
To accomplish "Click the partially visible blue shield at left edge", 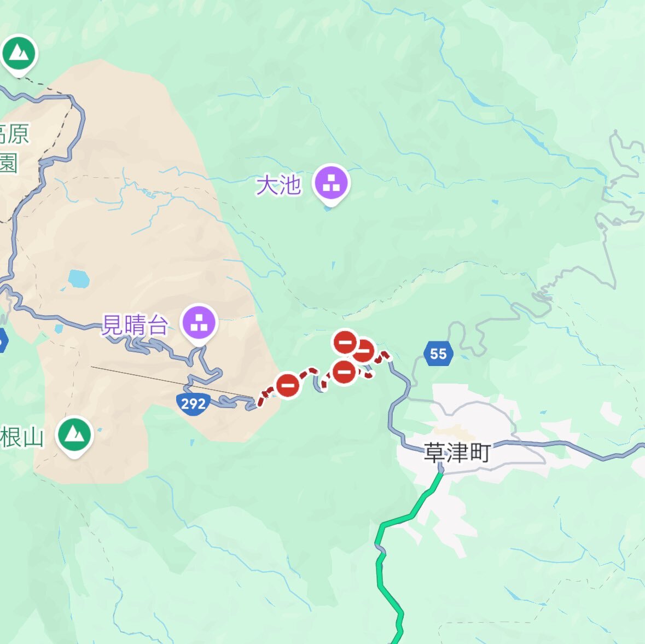I will [x=3, y=341].
